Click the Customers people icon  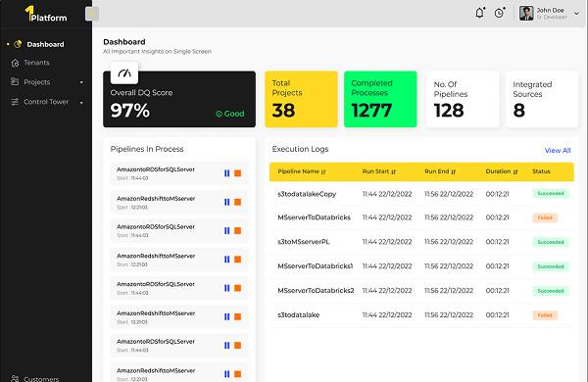point(15,379)
